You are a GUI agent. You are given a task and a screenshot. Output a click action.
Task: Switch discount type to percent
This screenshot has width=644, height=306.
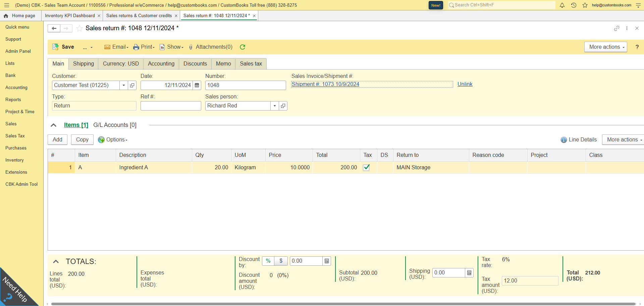click(268, 261)
